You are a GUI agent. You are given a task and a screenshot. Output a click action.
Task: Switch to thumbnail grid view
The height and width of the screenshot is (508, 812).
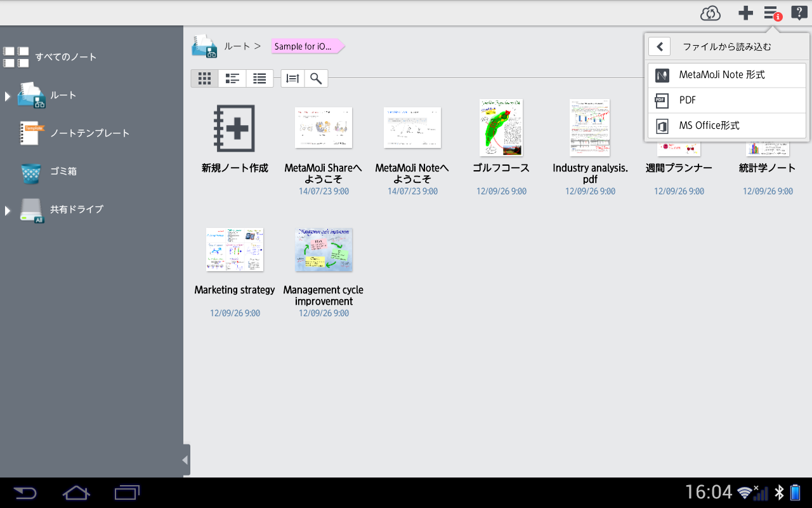coord(204,79)
